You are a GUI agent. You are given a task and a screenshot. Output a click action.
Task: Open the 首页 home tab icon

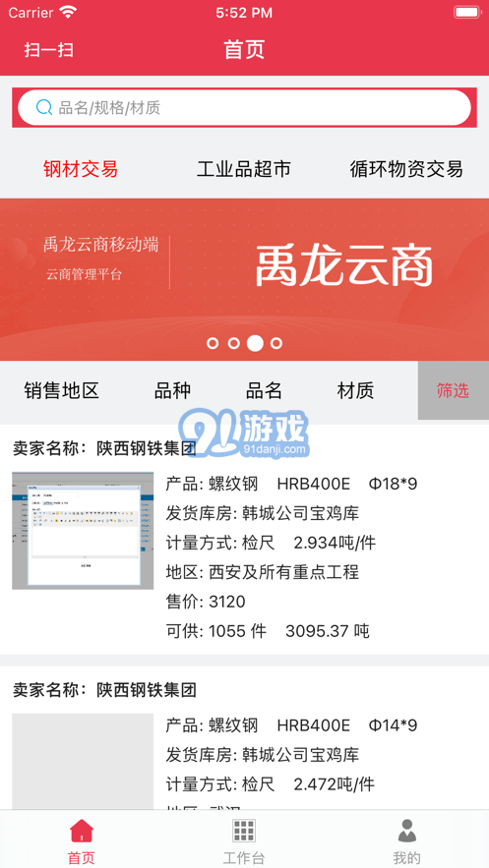[82, 832]
